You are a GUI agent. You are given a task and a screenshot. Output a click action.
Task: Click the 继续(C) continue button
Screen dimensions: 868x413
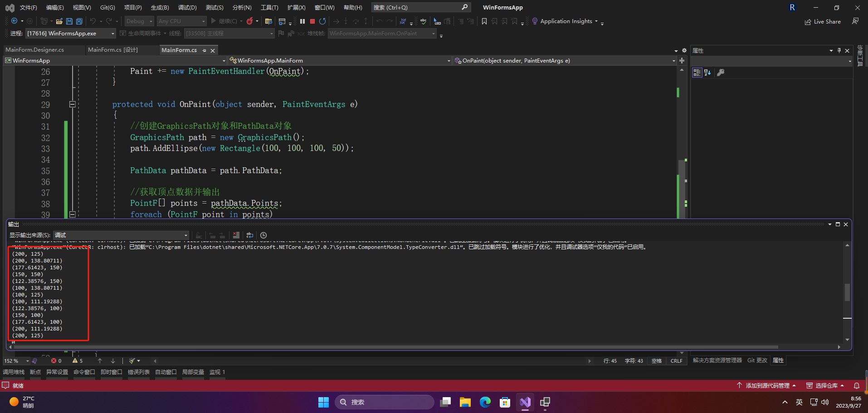tap(224, 21)
